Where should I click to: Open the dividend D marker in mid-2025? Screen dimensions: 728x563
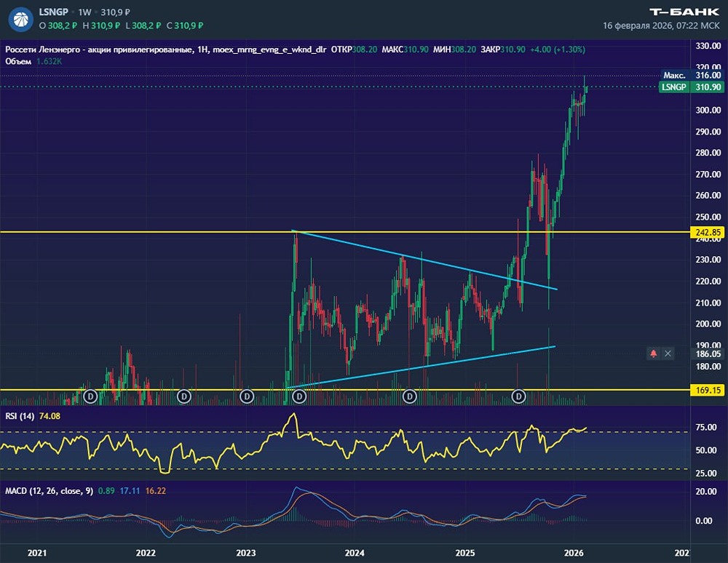click(518, 396)
